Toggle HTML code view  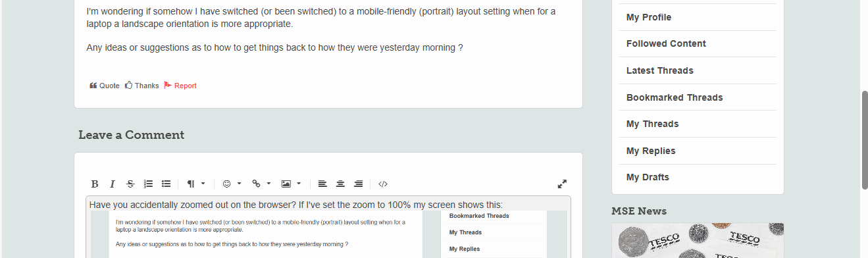pos(383,184)
